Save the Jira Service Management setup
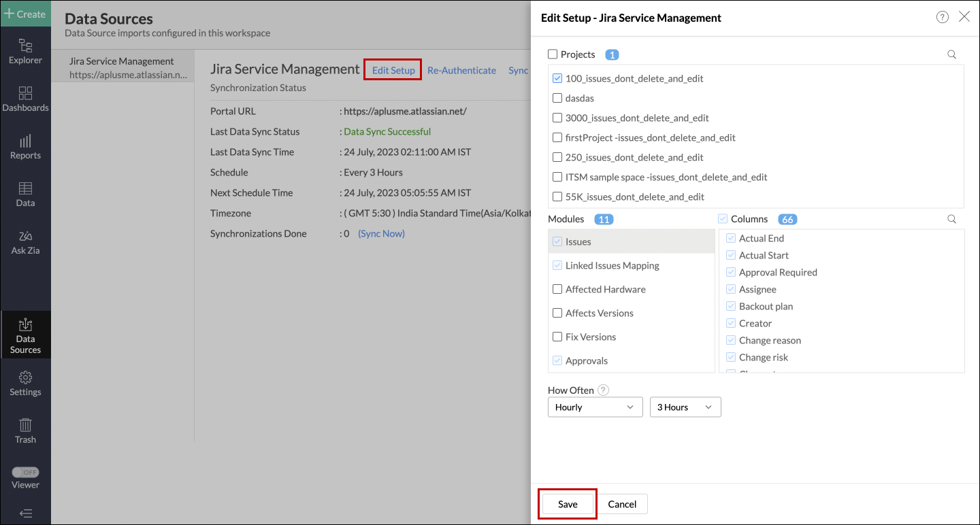 567,504
